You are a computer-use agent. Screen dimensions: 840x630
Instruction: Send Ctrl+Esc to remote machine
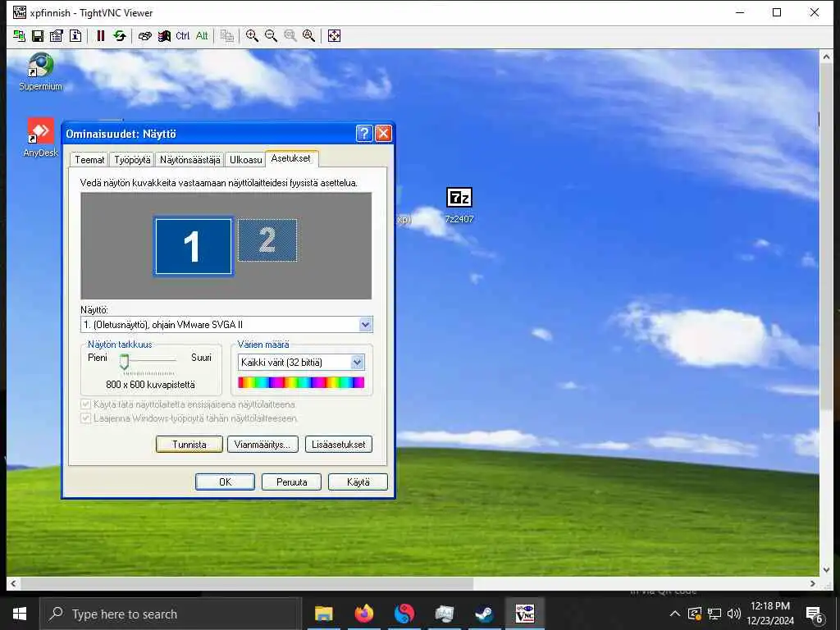pyautogui.click(x=164, y=36)
